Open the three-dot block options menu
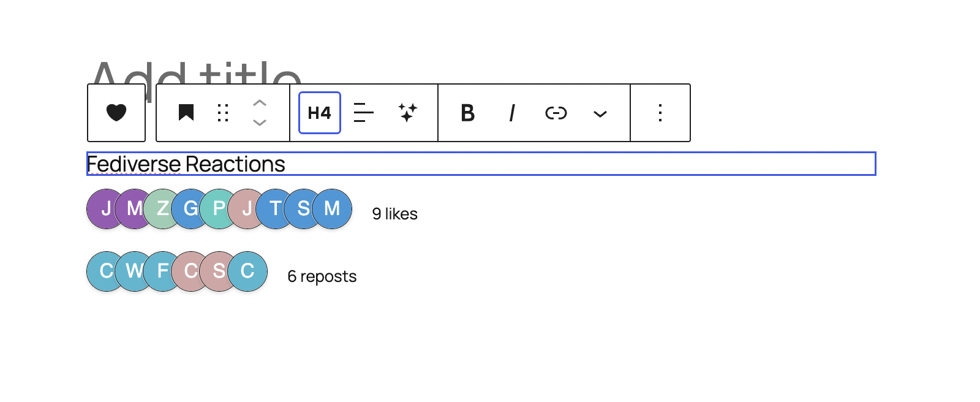The width and height of the screenshot is (980, 402). coord(660,113)
